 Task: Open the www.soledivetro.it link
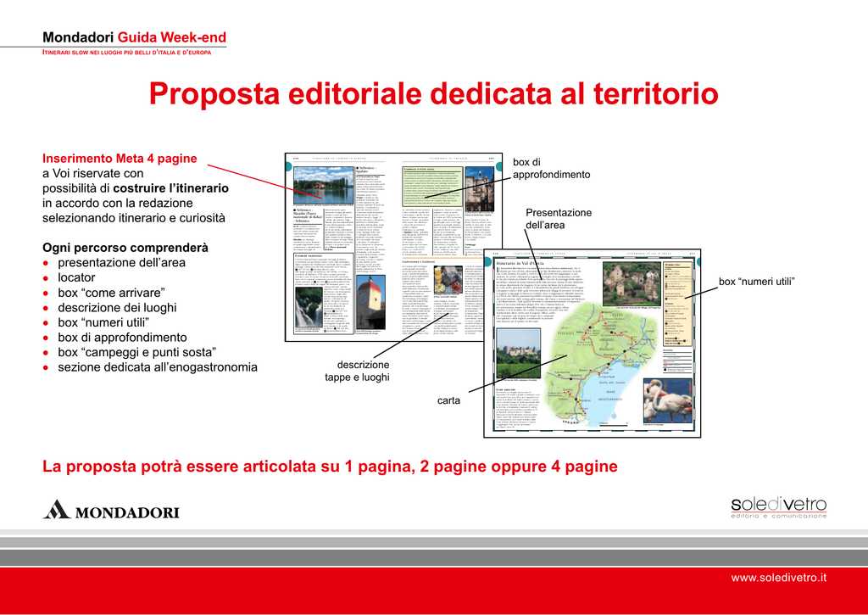[x=778, y=578]
